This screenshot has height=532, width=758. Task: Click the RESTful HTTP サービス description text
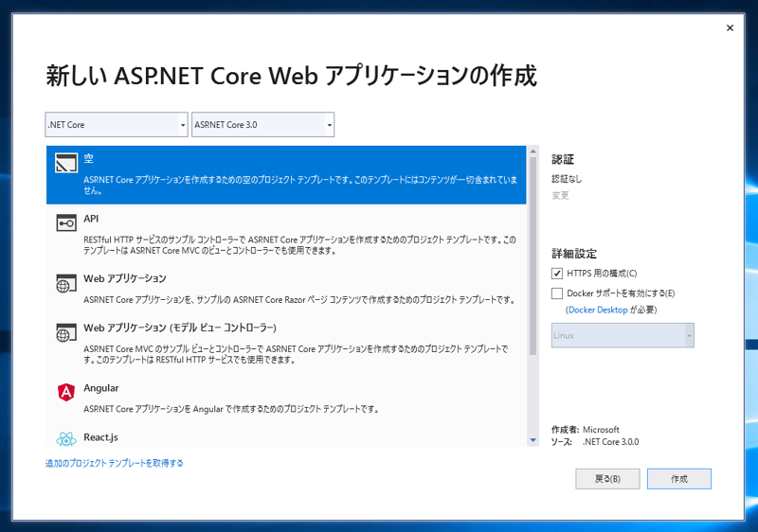click(x=299, y=245)
